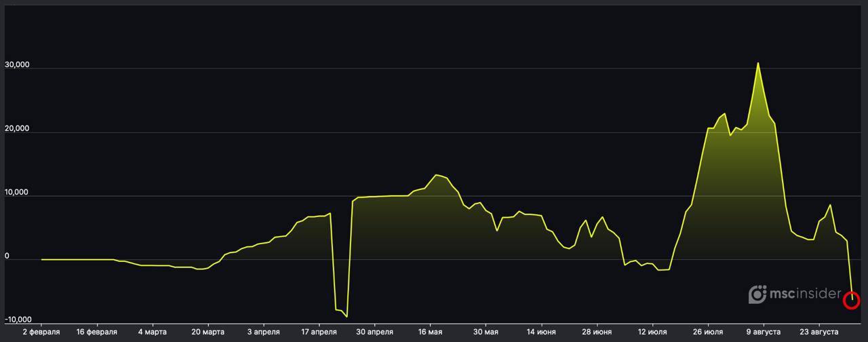The image size is (868, 342).
Task: Click the "20 марта" axis label
Action: 208,332
